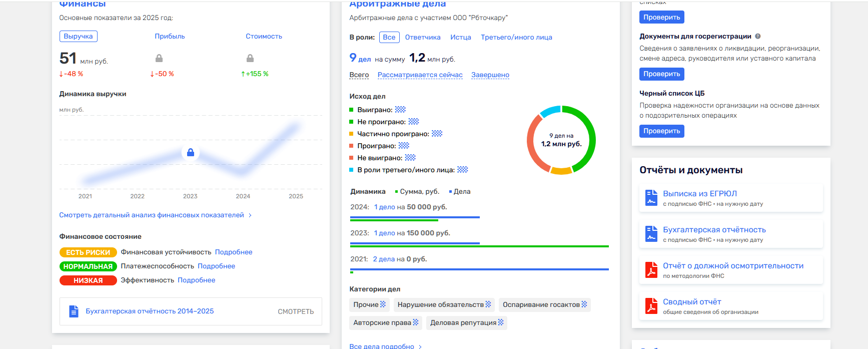Open Сводный отчёт
The width and height of the screenshot is (868, 349).
coord(692,302)
